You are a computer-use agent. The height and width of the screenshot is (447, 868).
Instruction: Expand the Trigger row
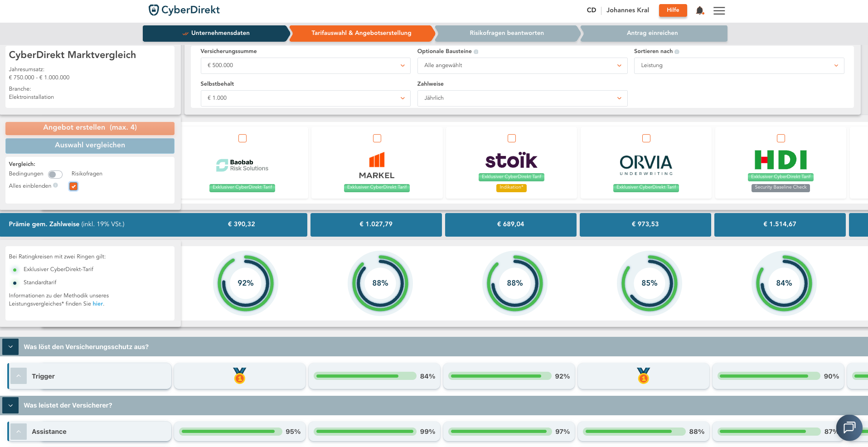tap(19, 376)
